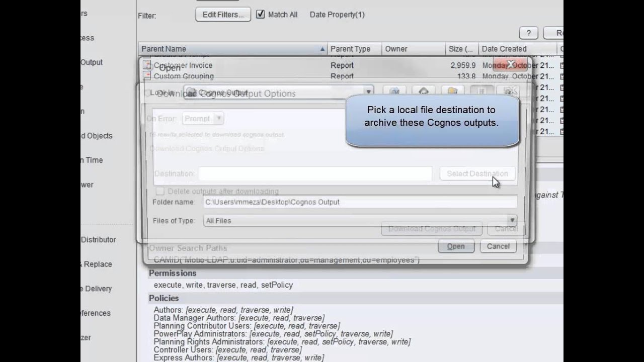644x362 pixels.
Task: Click the Data Manager Authors policy line
Action: [239, 318]
